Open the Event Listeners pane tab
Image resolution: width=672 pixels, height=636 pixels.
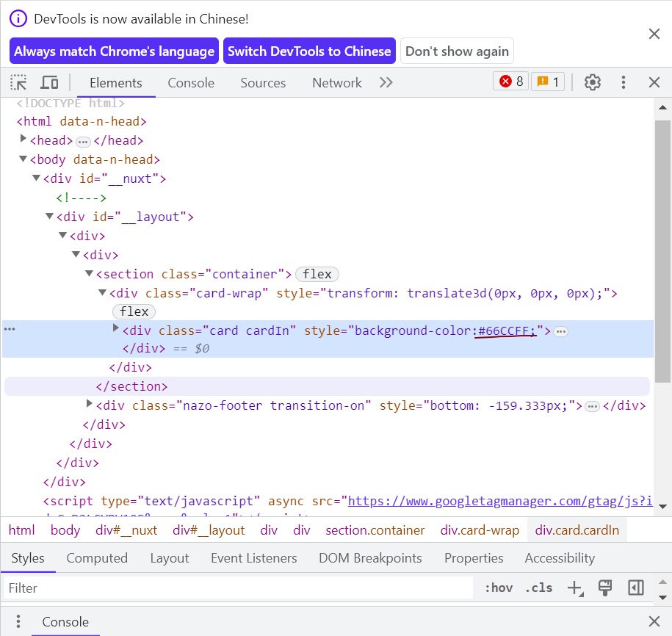pyautogui.click(x=253, y=558)
